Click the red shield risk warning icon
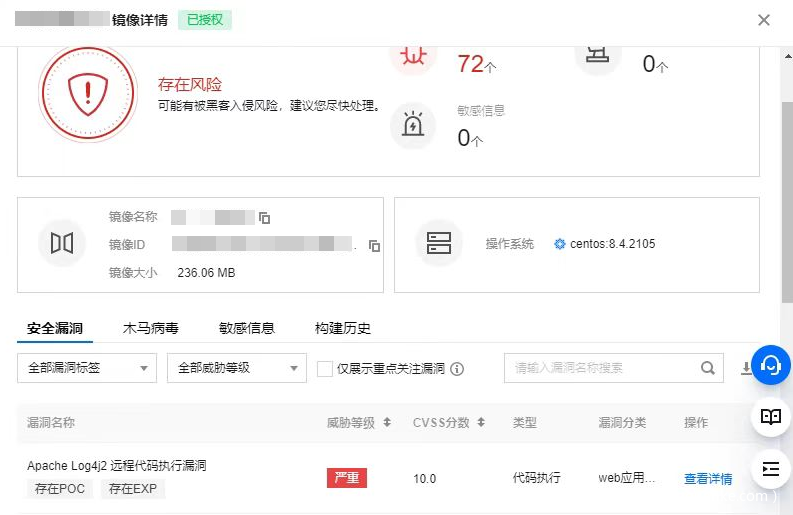 (x=87, y=93)
